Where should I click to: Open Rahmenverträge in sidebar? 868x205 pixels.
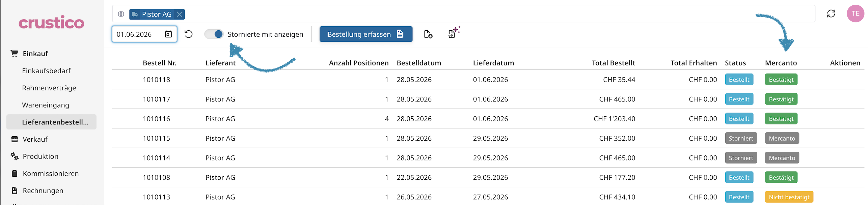click(x=49, y=88)
